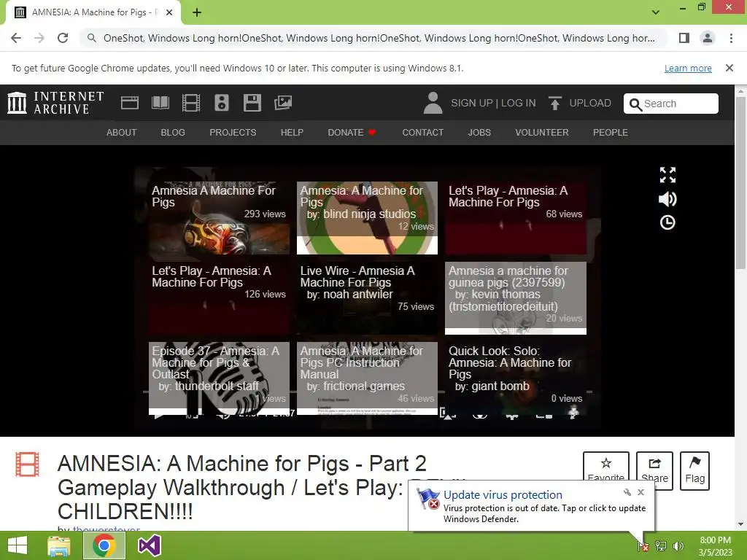Image resolution: width=747 pixels, height=560 pixels.
Task: Open the CONTACT menu item
Action: 422,133
